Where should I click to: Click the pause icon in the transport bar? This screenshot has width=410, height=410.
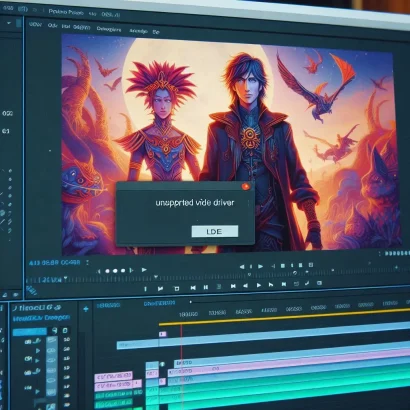pos(206,287)
